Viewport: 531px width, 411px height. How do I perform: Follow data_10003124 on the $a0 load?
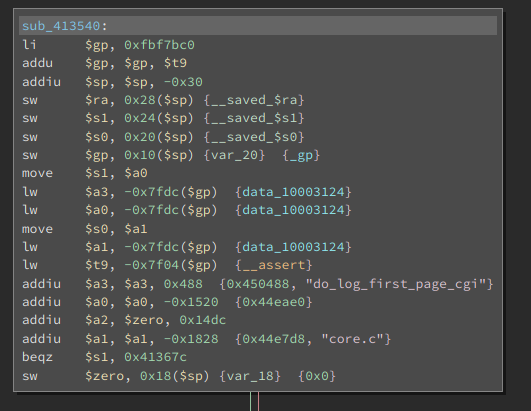pos(293,210)
